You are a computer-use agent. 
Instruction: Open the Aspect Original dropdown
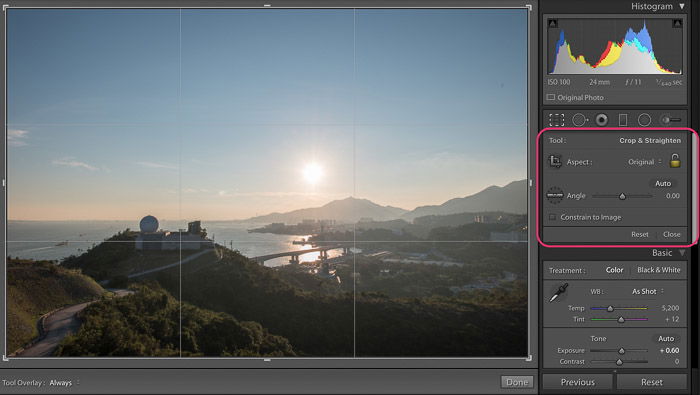(x=645, y=162)
